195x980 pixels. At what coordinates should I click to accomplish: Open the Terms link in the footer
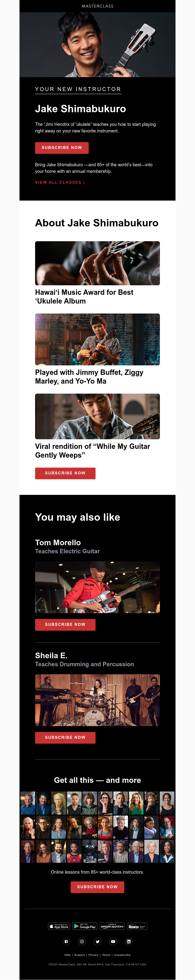tap(106, 954)
